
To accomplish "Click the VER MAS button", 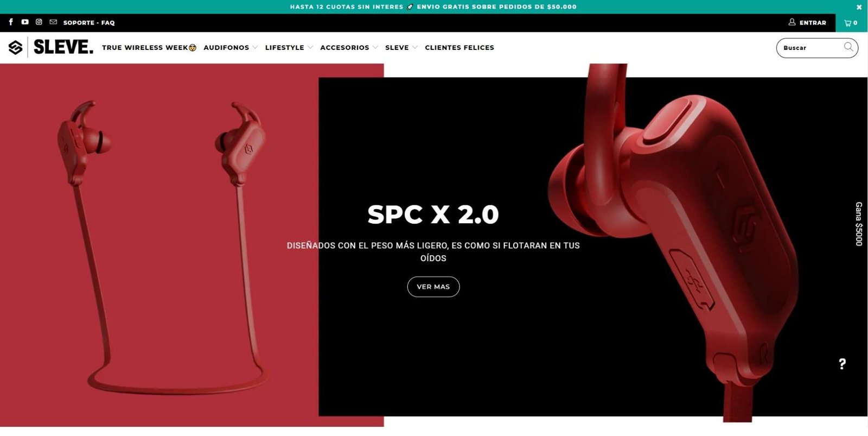I will (x=433, y=287).
